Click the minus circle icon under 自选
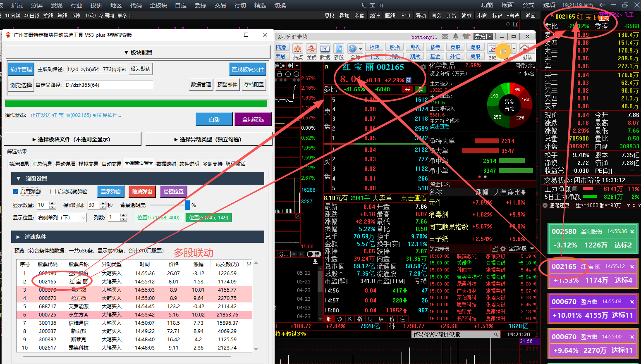641x364 pixels. point(296,74)
